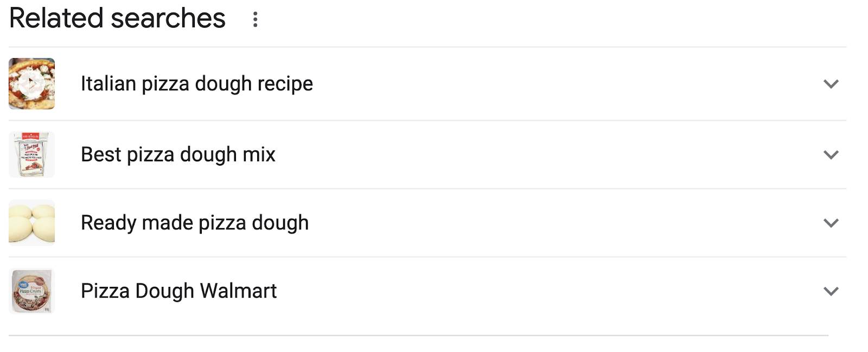Click the pizza dough mix package thumbnail
This screenshot has height=352, width=868.
click(x=31, y=154)
